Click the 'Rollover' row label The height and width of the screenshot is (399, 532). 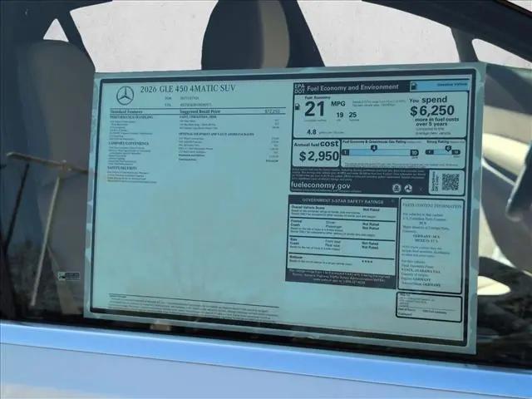(x=296, y=257)
